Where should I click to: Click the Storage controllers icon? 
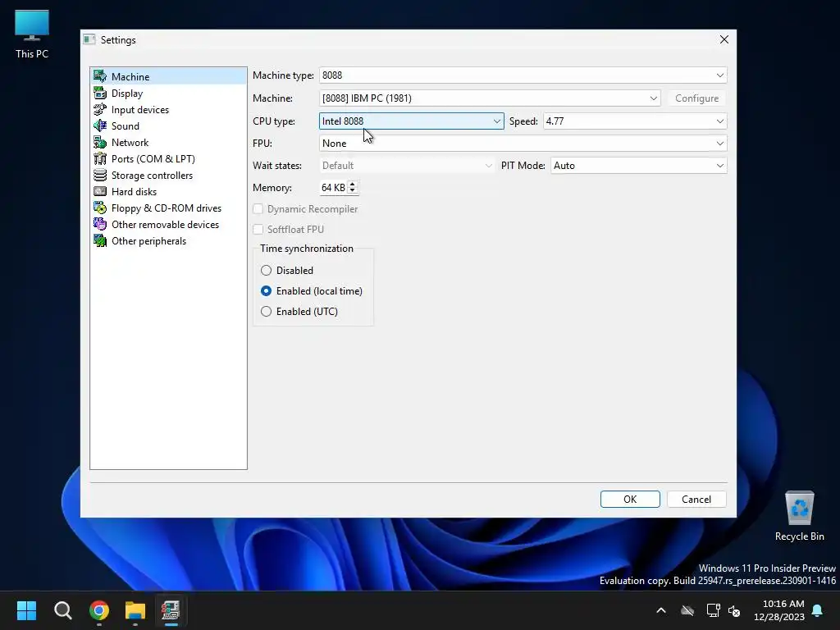[99, 176]
